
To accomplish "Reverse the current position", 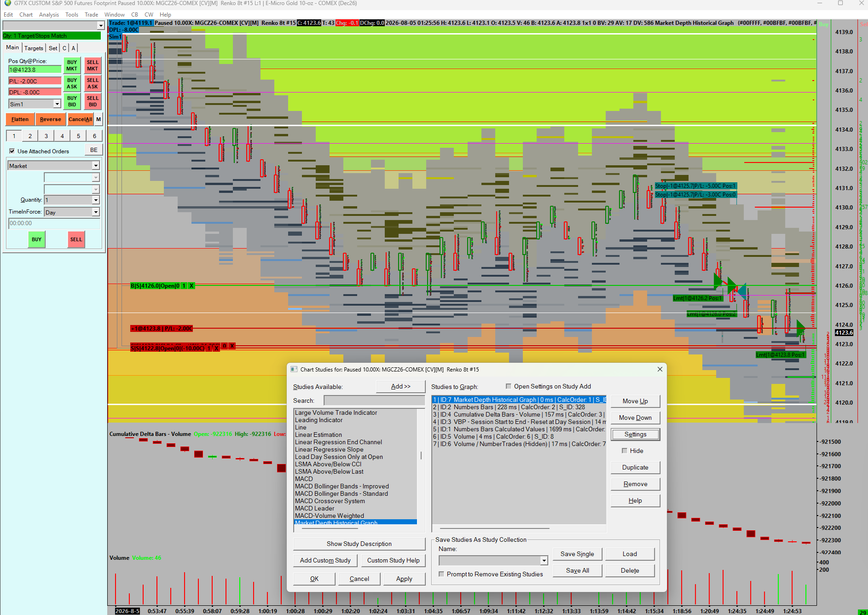I will click(x=51, y=119).
